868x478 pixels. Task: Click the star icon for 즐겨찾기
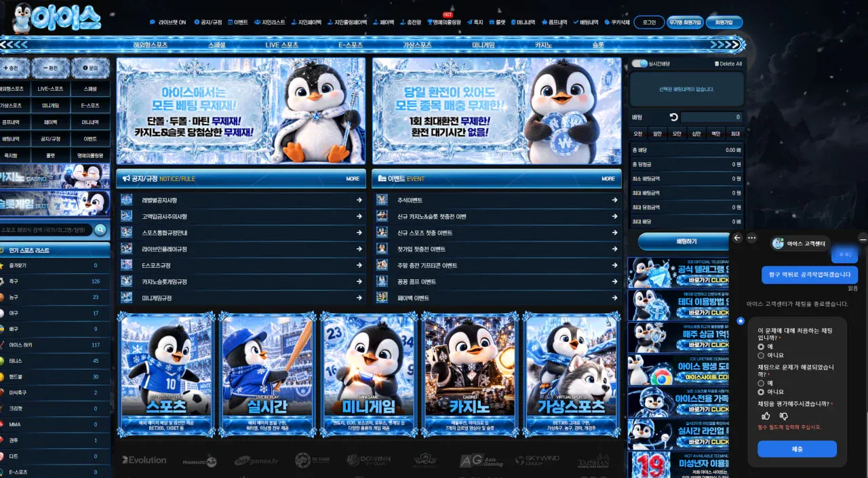(2, 265)
